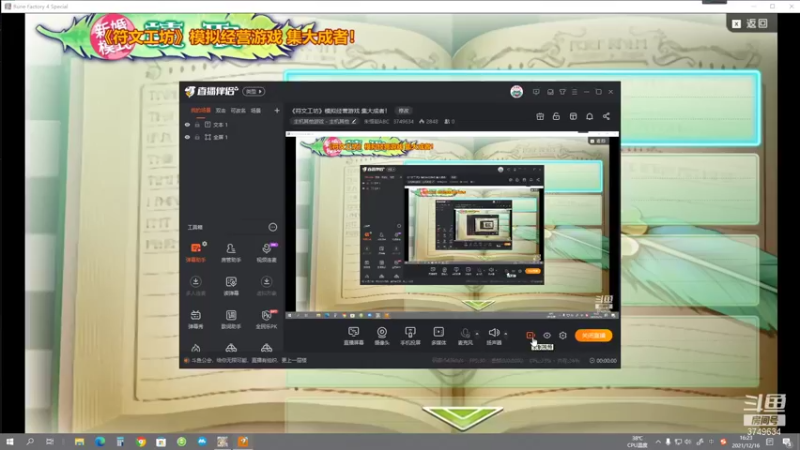This screenshot has height=450, width=800.
Task: Open stream settings gear in bottom bar
Action: [563, 335]
